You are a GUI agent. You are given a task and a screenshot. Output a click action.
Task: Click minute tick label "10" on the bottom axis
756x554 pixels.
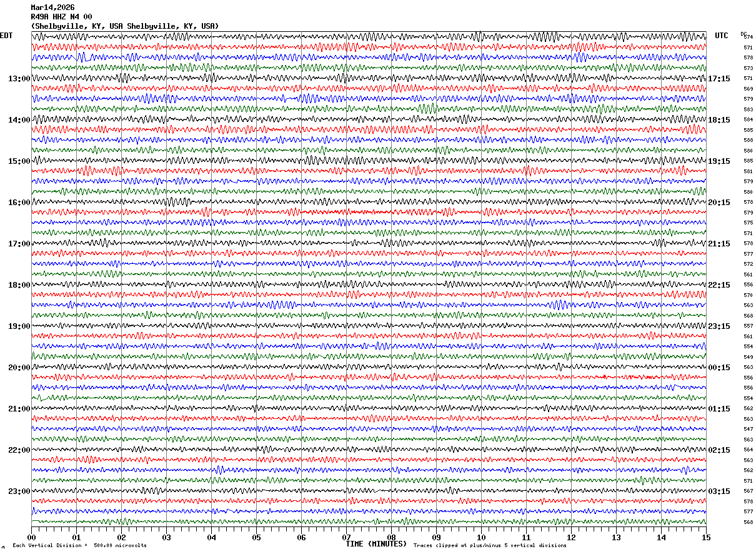tap(481, 538)
